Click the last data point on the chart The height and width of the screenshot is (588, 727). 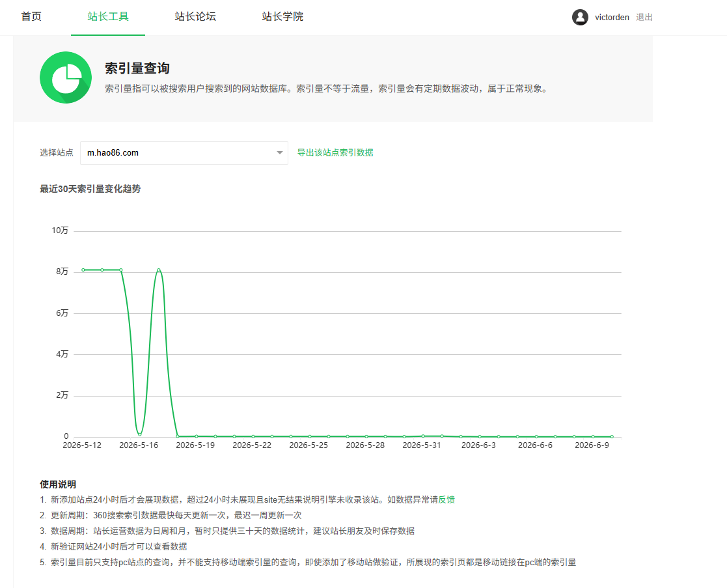[612, 436]
